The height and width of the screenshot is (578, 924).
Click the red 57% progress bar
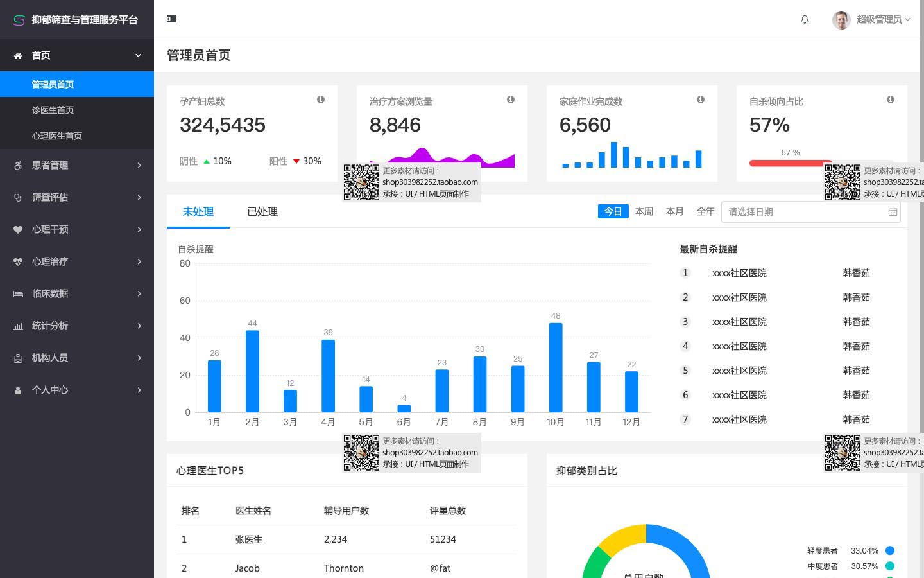click(x=790, y=163)
